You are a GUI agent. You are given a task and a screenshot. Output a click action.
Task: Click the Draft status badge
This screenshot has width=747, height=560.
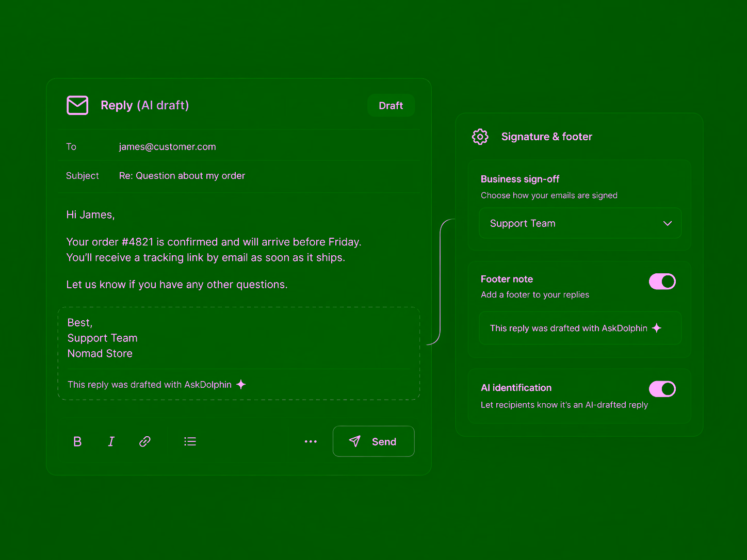coord(391,106)
